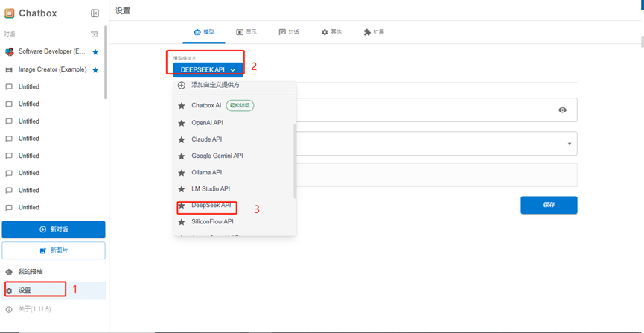Select LM Studio API provider

coord(235,188)
